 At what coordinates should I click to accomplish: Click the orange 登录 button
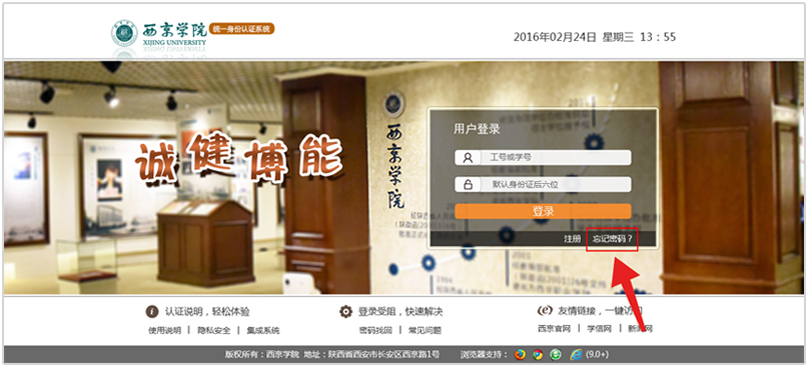[543, 211]
